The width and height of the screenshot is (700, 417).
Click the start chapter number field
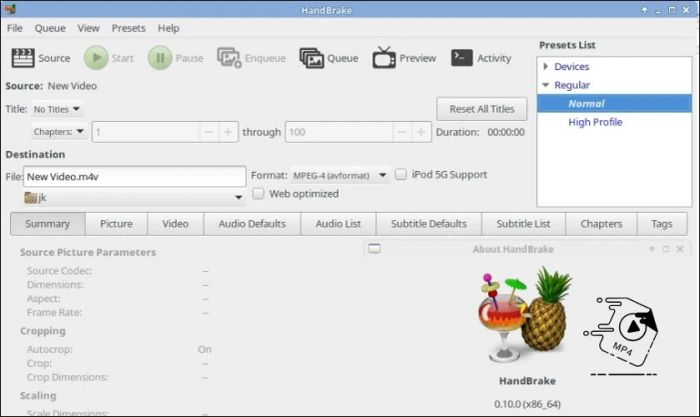(146, 132)
